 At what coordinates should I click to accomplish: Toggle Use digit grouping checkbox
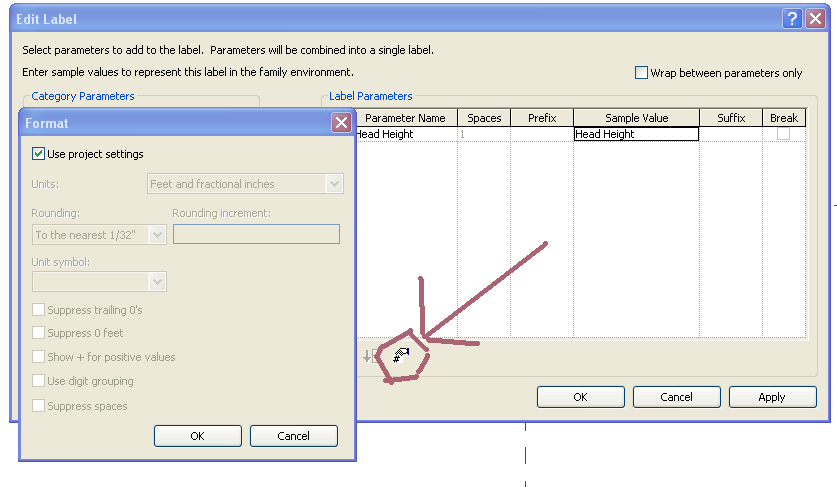(38, 381)
